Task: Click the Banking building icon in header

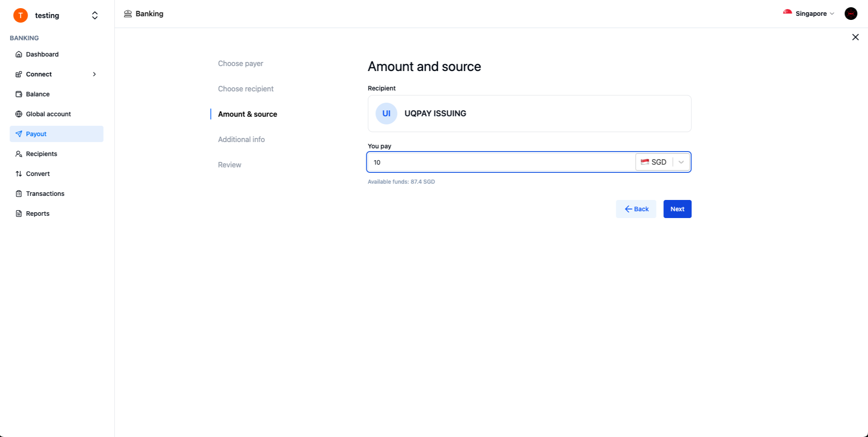Action: pyautogui.click(x=128, y=14)
